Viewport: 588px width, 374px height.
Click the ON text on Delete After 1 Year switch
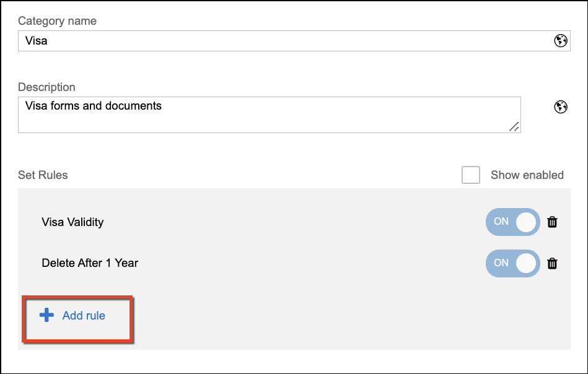(501, 263)
